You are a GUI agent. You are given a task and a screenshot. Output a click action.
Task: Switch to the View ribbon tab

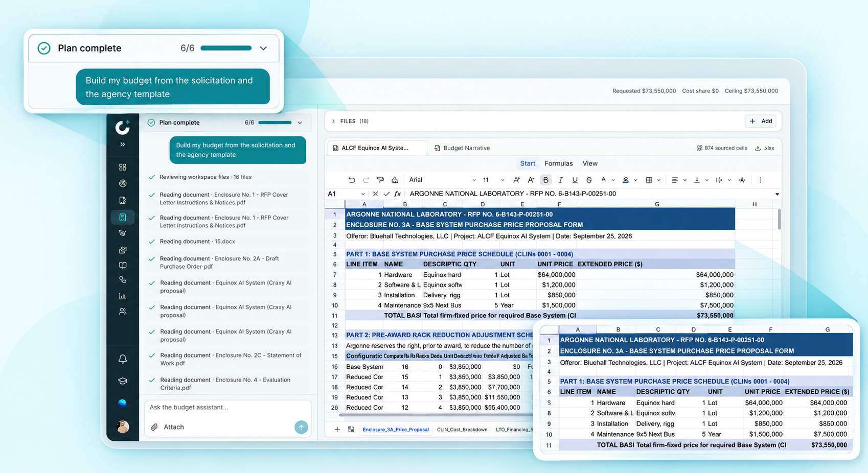[x=590, y=163]
